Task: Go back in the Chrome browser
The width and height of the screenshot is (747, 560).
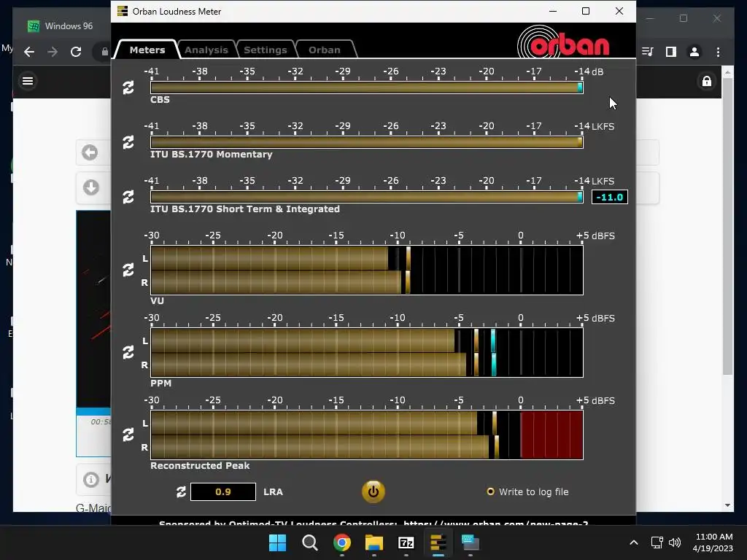Action: click(29, 52)
